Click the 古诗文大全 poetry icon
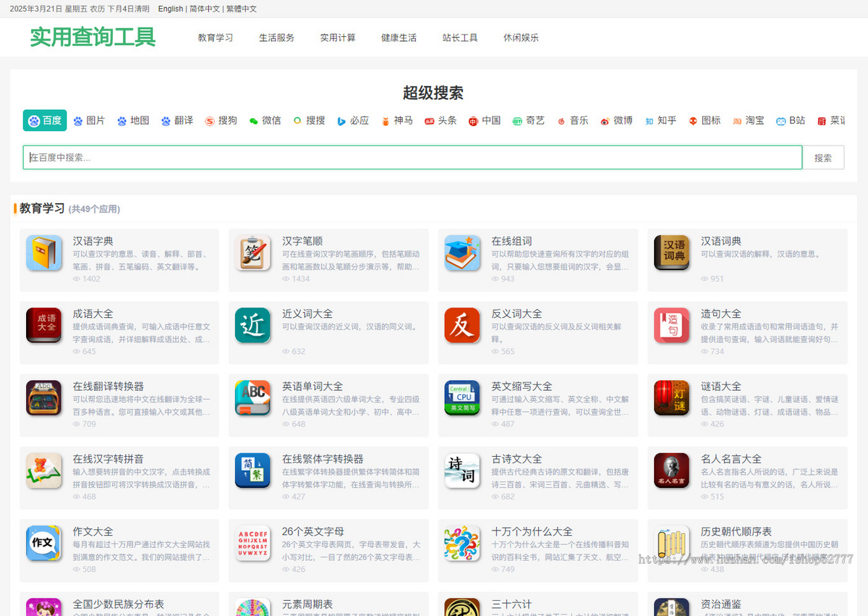Viewport: 868px width, 616px height. pos(463,471)
